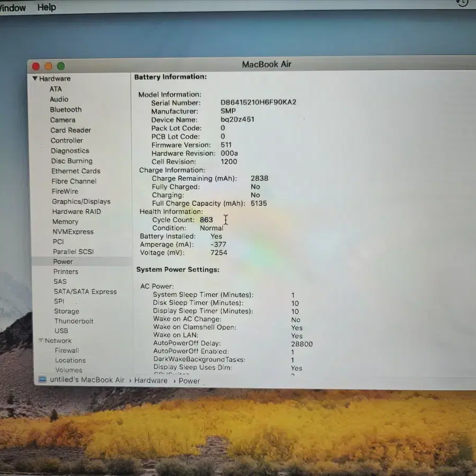The width and height of the screenshot is (476, 476).
Task: Minimize the MacBook Air window
Action: point(49,66)
